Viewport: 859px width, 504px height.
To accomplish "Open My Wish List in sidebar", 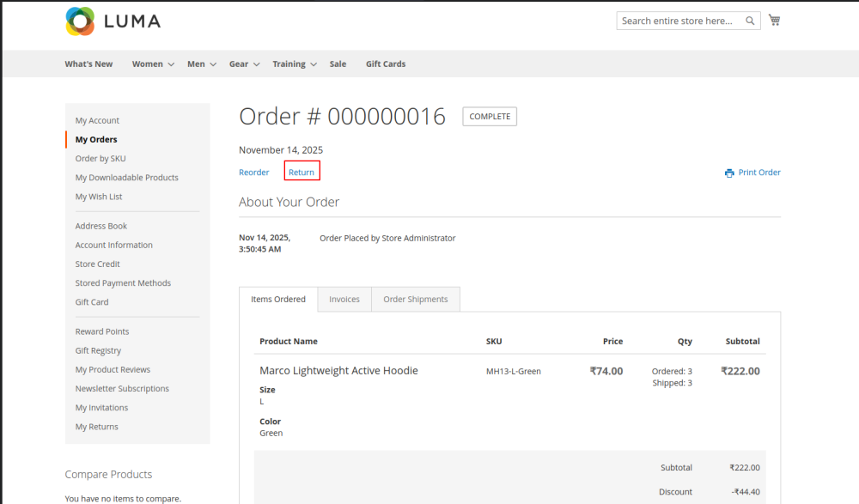I will coord(99,197).
